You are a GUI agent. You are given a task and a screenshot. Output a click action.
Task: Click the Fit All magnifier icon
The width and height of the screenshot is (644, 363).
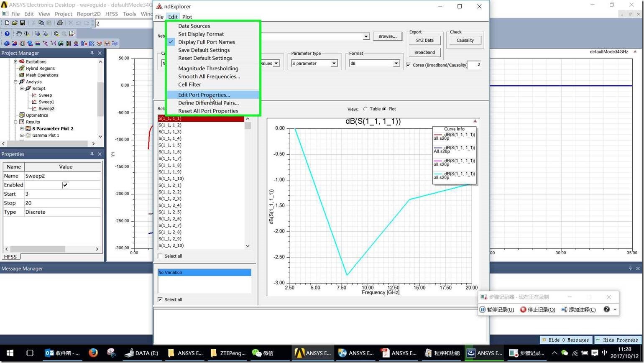[56, 33]
